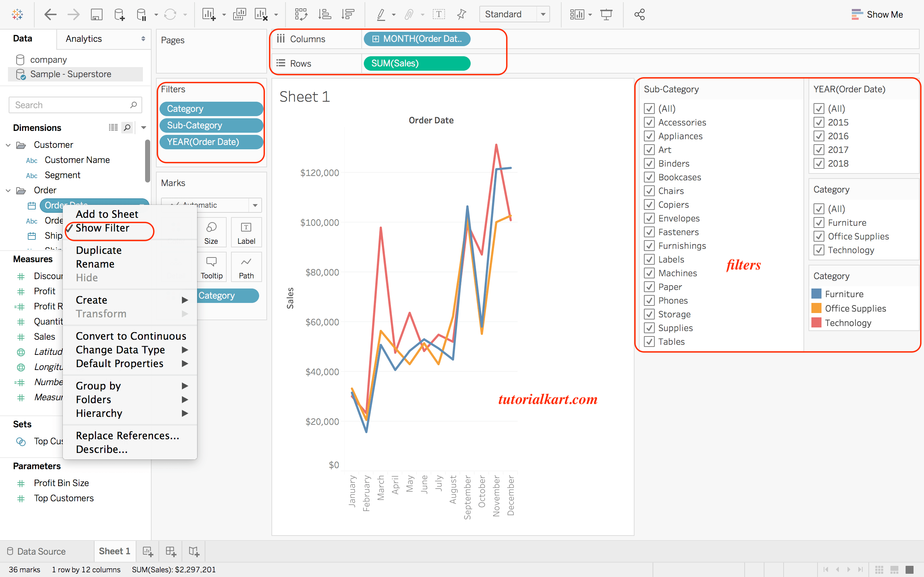Image resolution: width=924 pixels, height=577 pixels.
Task: Click the Sort Descending toolbar icon
Action: click(348, 14)
